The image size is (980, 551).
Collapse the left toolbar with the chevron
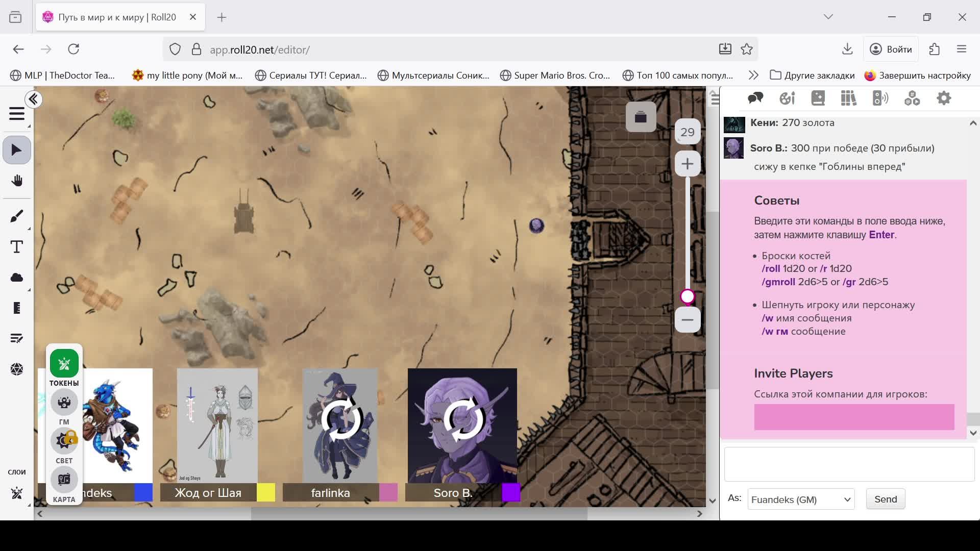(x=34, y=99)
